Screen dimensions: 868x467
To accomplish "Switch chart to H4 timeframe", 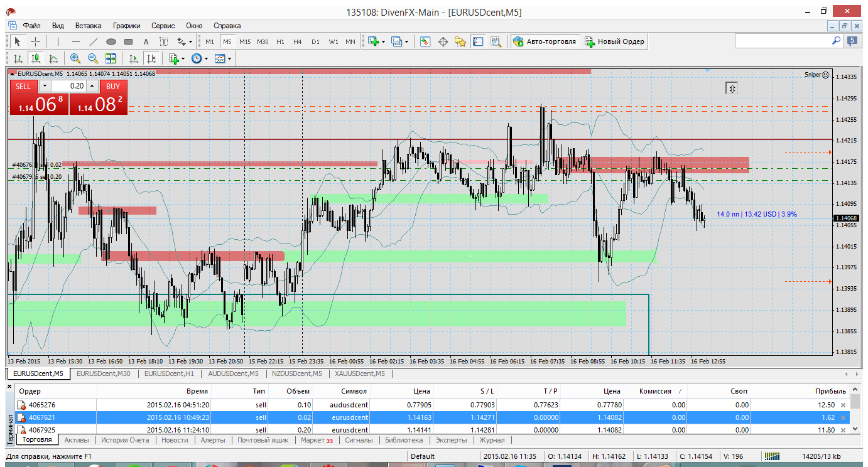I will click(x=298, y=41).
